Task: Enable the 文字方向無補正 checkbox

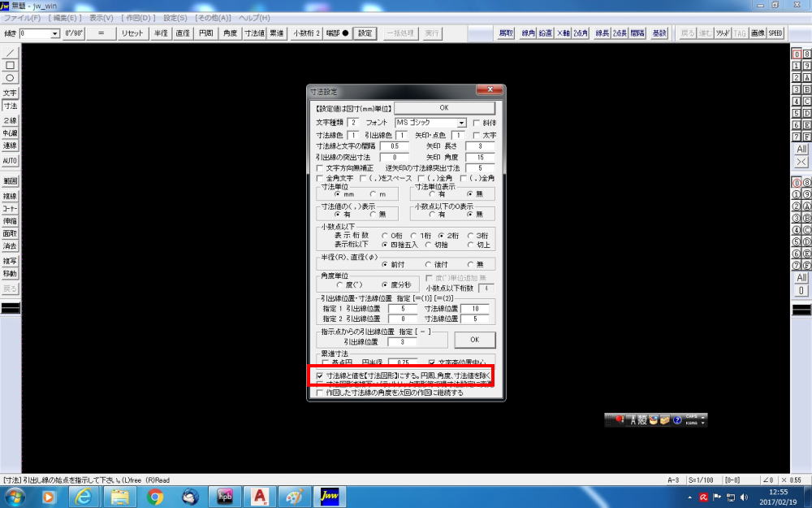Action: [319, 168]
